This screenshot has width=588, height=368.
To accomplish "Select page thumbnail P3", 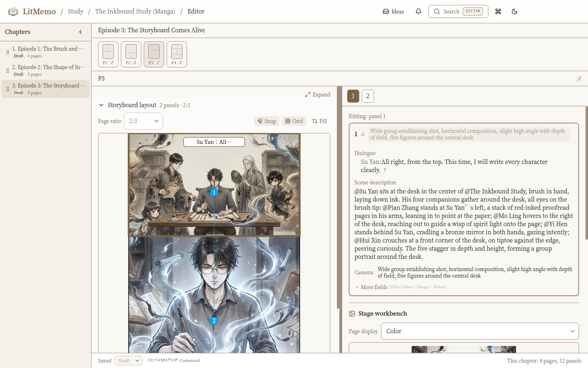I will [154, 54].
